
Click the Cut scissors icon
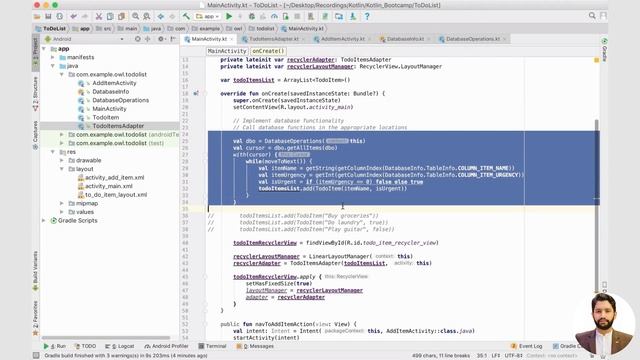point(98,16)
